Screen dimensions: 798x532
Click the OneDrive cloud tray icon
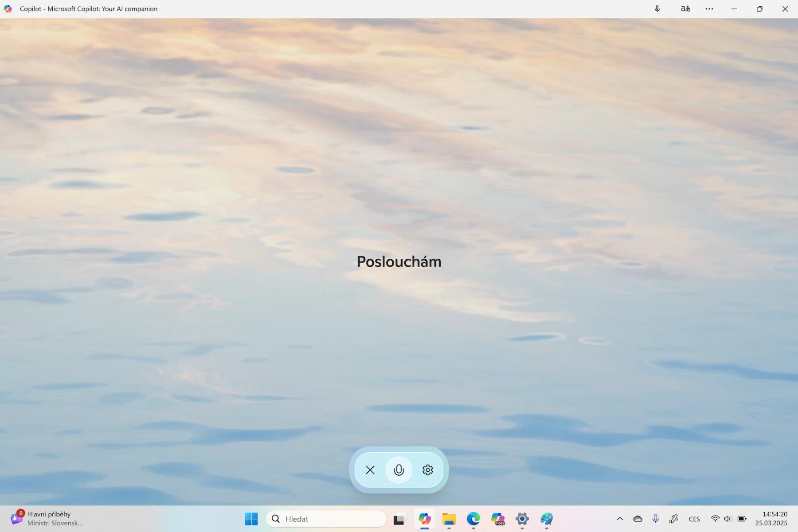638,519
